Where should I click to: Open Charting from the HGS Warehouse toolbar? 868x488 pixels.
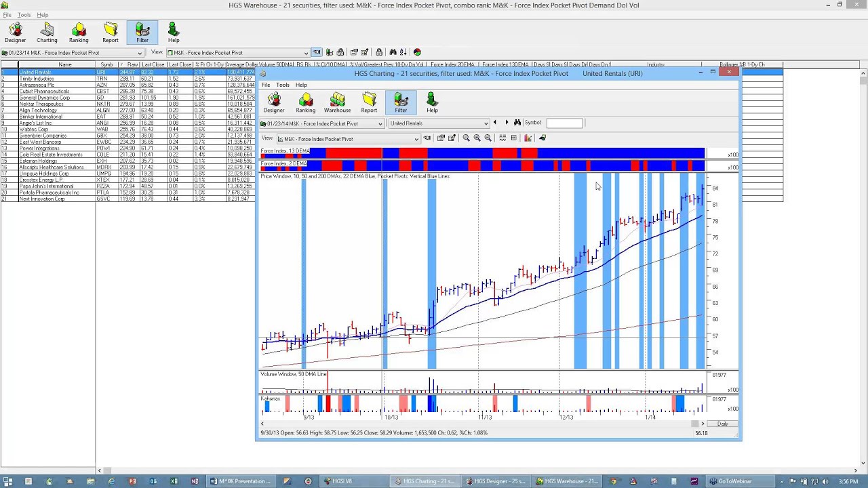[x=47, y=33]
